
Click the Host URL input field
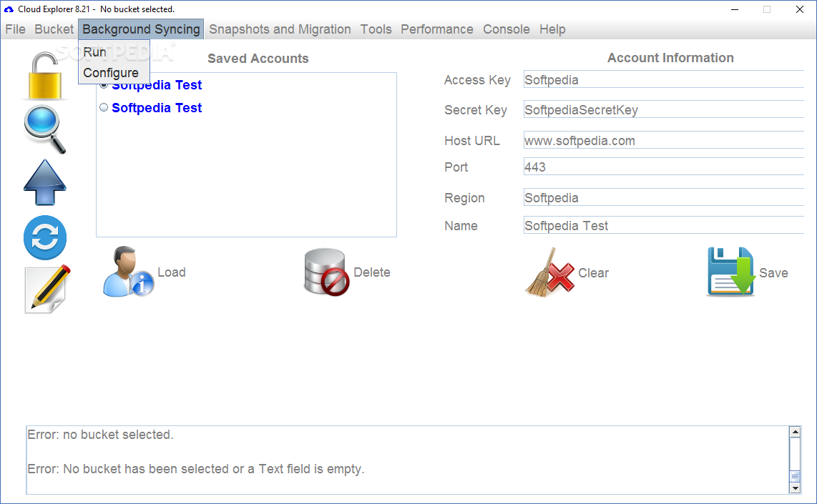click(664, 141)
